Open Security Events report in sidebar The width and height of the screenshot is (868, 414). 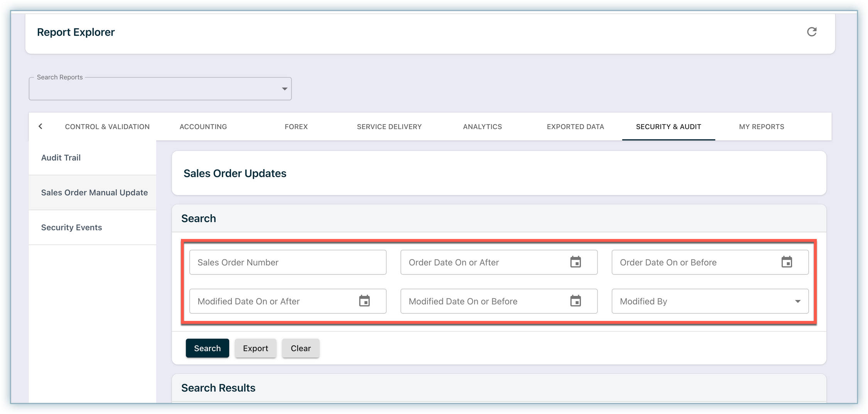72,227
